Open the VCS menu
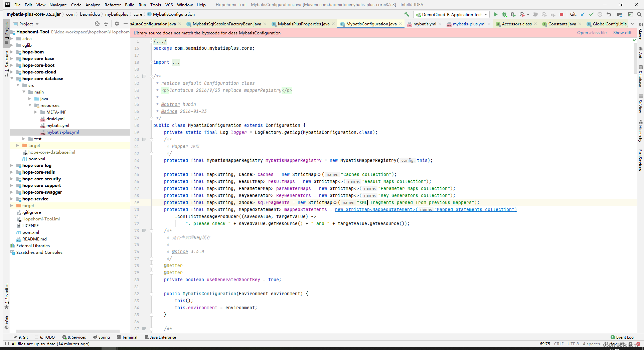 click(x=169, y=5)
